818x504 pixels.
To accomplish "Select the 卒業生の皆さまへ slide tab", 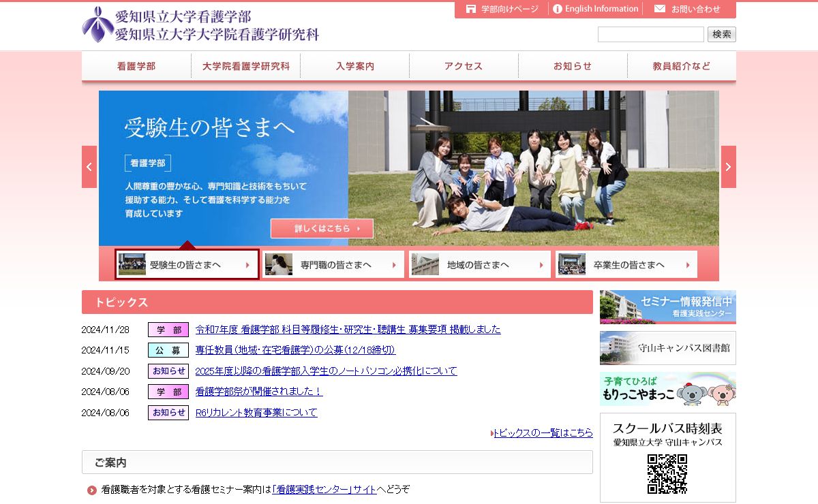I will (x=626, y=264).
